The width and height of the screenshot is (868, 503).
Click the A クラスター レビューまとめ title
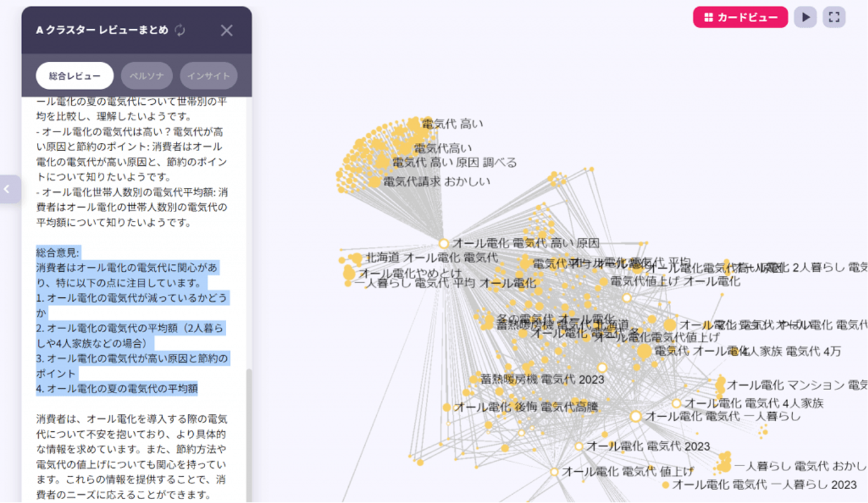pos(102,30)
